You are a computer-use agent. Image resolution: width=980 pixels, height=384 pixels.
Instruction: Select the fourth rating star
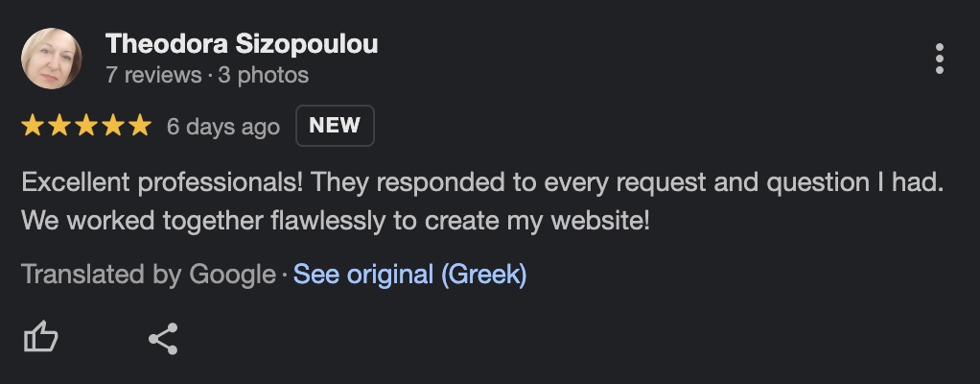click(113, 126)
